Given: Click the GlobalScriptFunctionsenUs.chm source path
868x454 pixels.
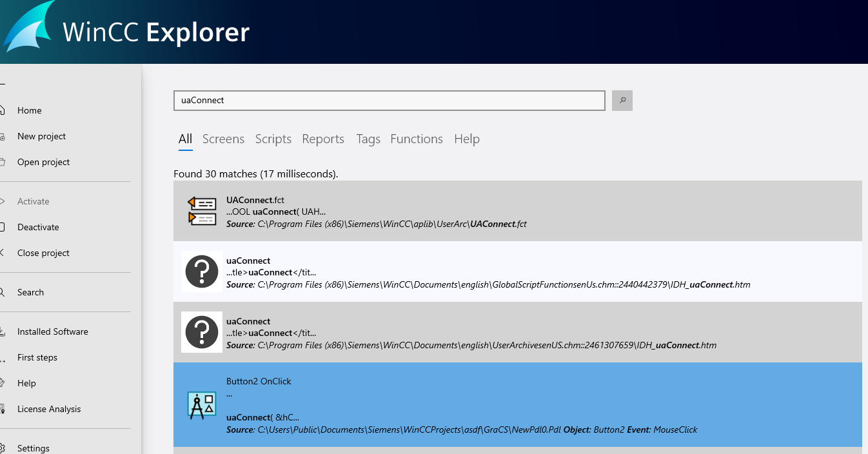Looking at the screenshot, I should tap(488, 284).
